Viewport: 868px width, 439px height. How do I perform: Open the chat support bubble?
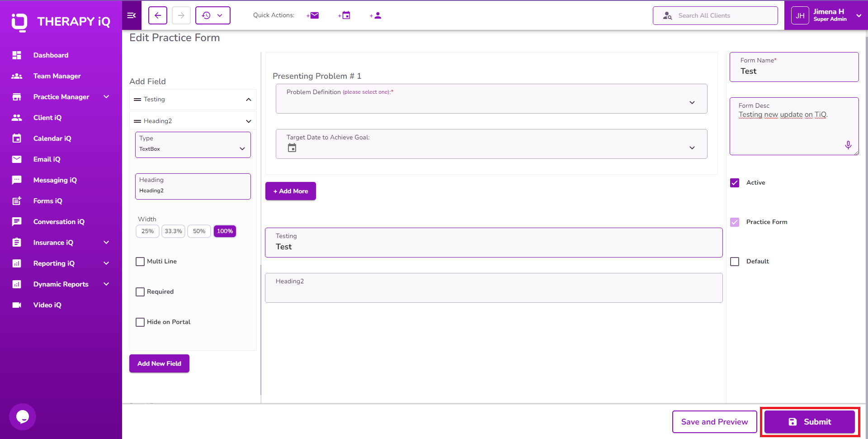coord(22,416)
